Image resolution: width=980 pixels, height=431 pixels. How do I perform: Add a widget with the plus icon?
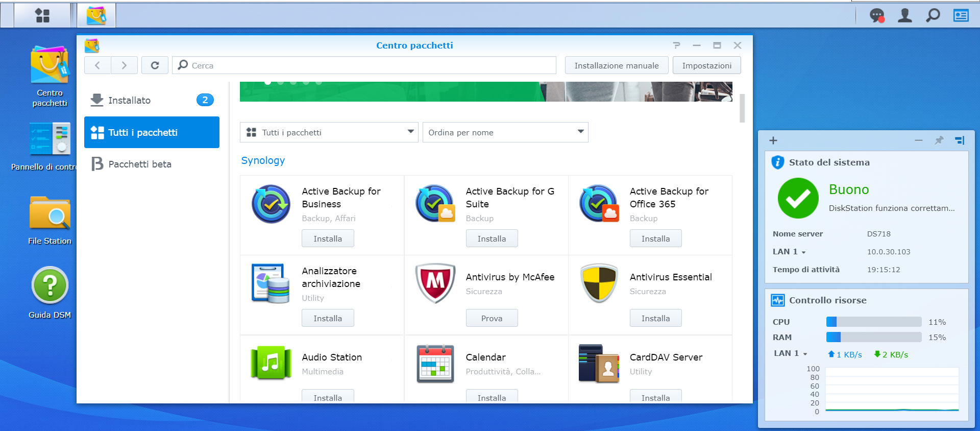tap(773, 140)
